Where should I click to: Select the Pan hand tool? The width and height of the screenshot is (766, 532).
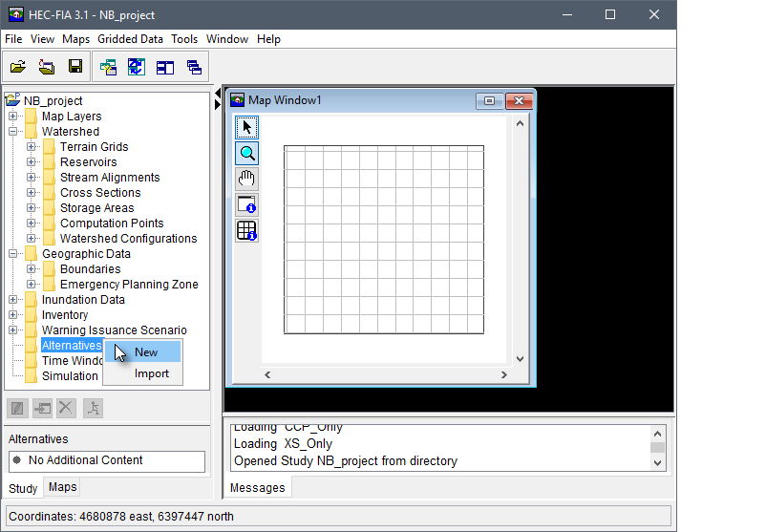coord(246,179)
